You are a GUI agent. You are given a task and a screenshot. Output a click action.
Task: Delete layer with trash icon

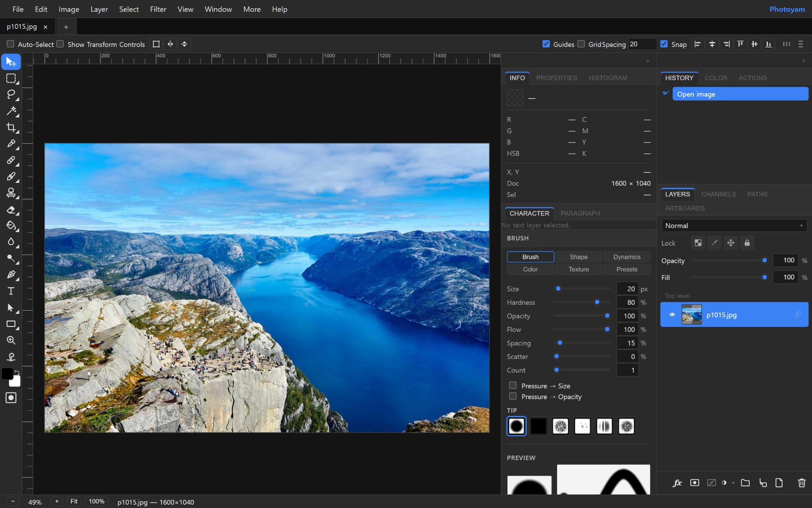[802, 483]
